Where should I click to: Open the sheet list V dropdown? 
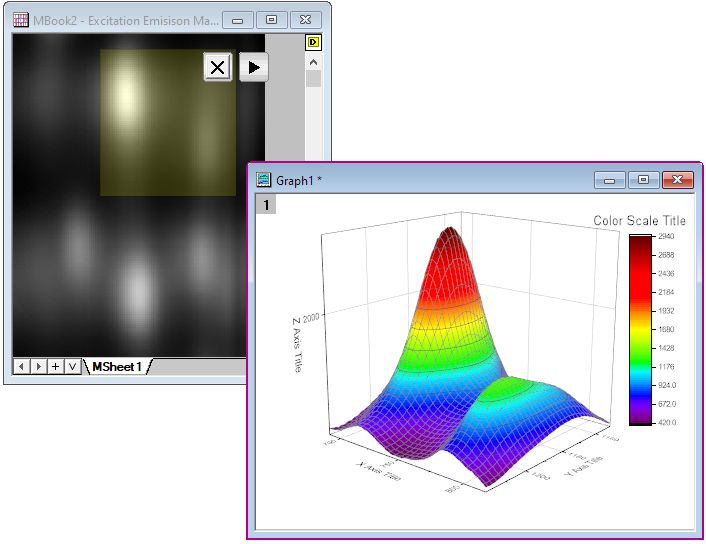click(x=72, y=367)
